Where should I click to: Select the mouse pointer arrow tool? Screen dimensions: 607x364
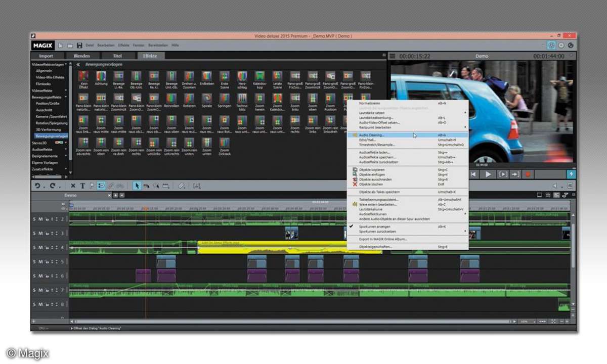pos(137,186)
